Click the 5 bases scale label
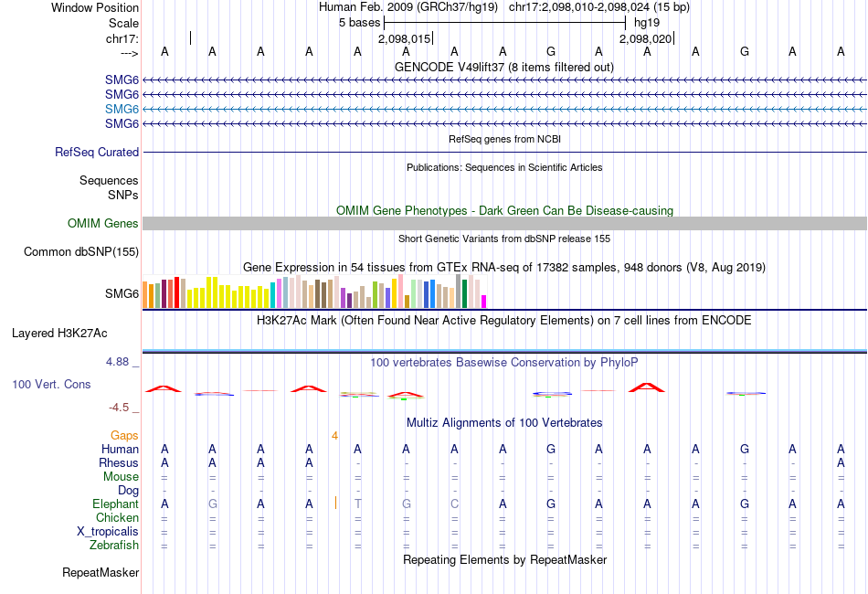868x594 pixels. click(360, 23)
